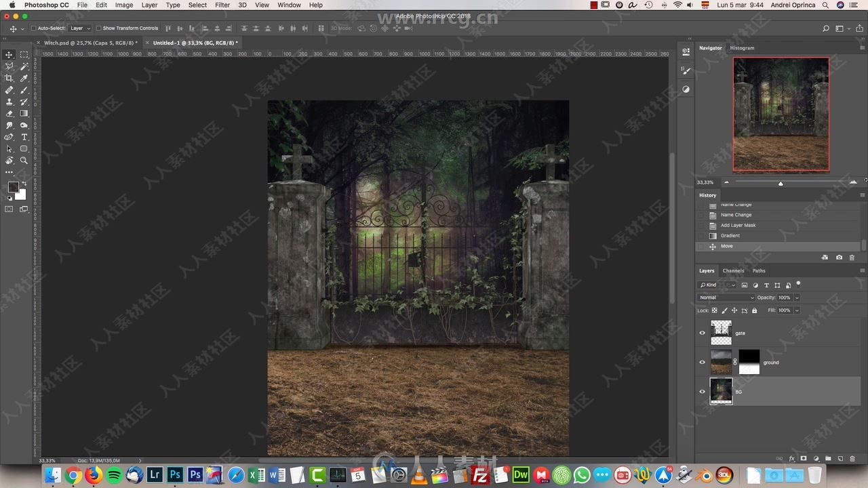Switch to the Channels tab
Screen dimensions: 868x488
click(733, 270)
